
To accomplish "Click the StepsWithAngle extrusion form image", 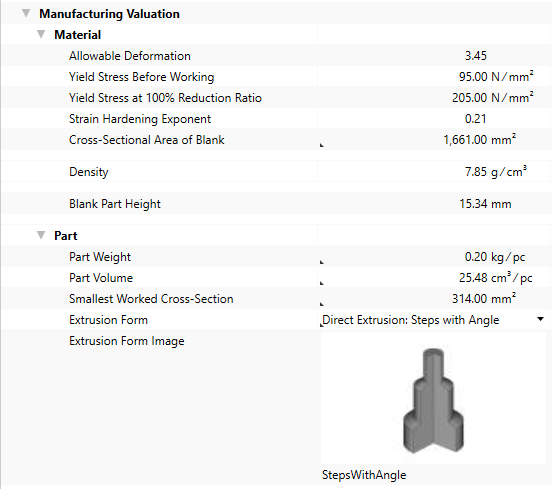I will point(433,400).
